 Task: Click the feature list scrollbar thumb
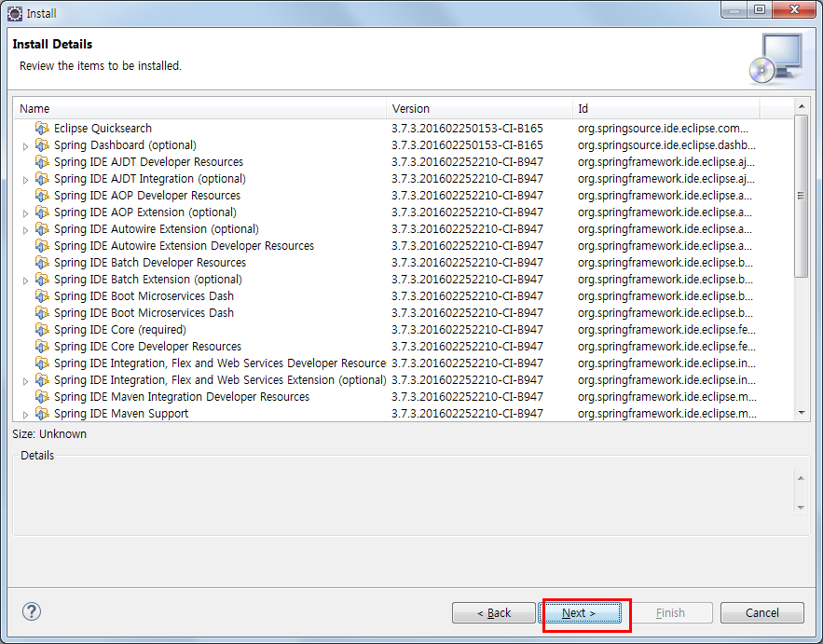point(801,196)
